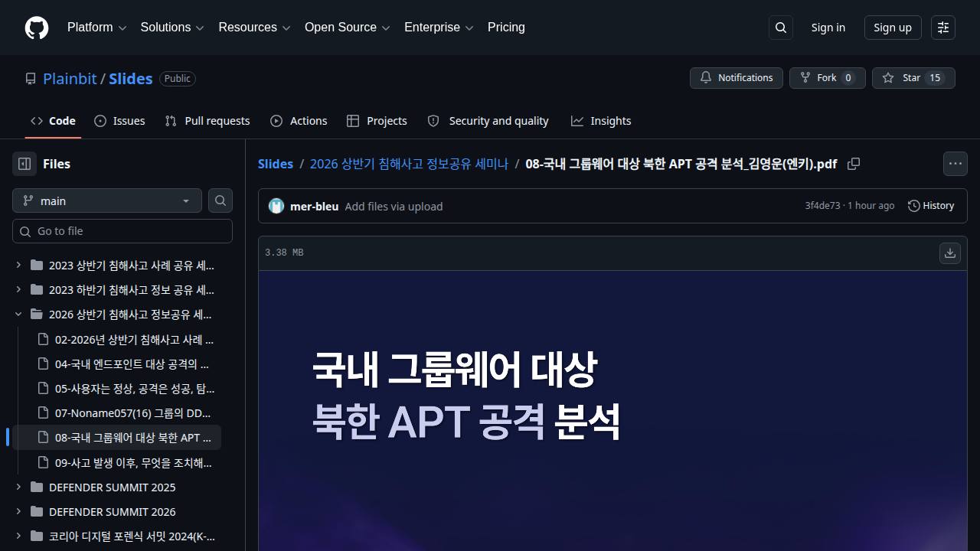Expand the 코리아 디지털 포렌식 서밋 2024 folder
The image size is (980, 551).
click(x=18, y=536)
